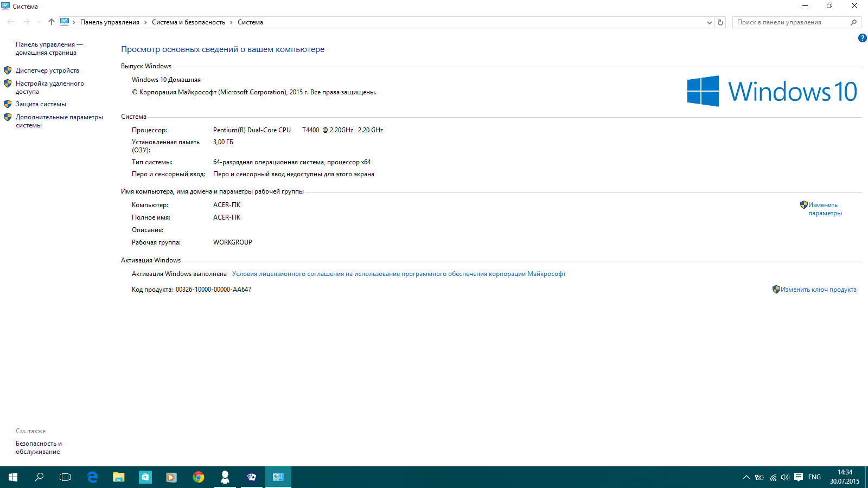Viewport: 868px width, 488px height.
Task: Open the Microsoft license terms link
Action: [399, 274]
